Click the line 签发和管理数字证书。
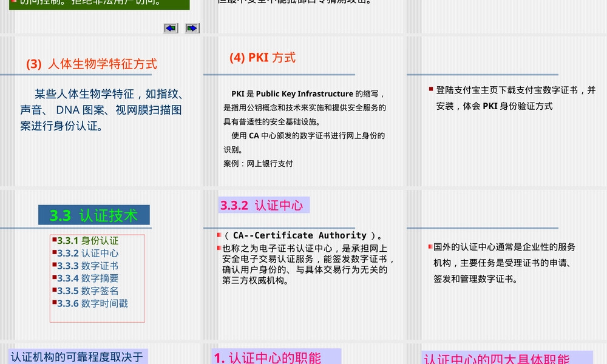 [476, 279]
